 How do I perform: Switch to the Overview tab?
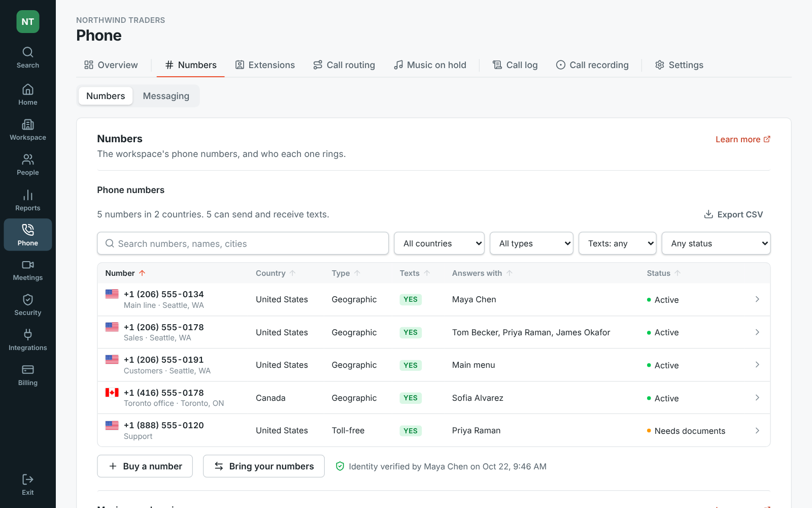[x=111, y=65]
